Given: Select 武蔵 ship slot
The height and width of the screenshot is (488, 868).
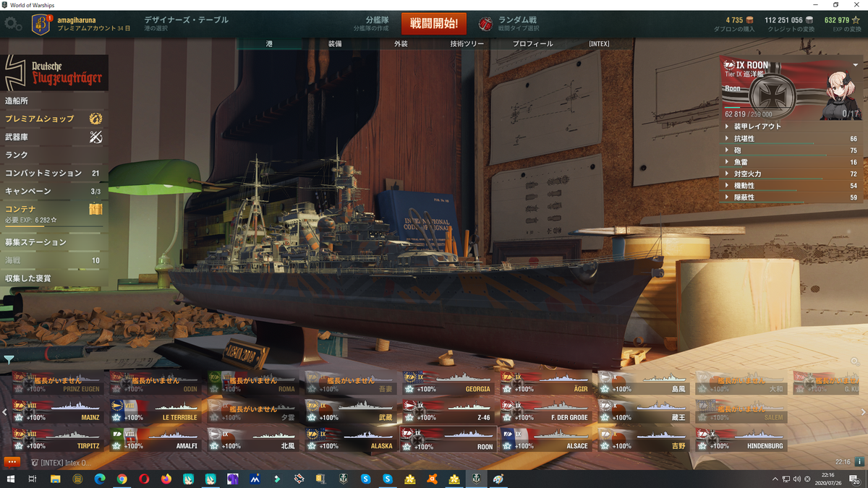Looking at the screenshot, I should (351, 411).
